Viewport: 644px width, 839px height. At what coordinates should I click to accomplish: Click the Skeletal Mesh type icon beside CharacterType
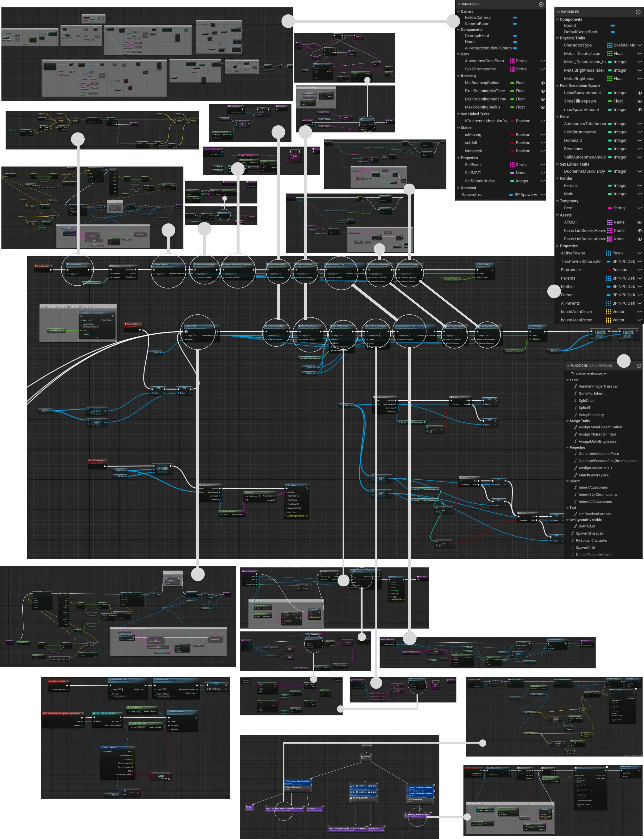pyautogui.click(x=609, y=45)
